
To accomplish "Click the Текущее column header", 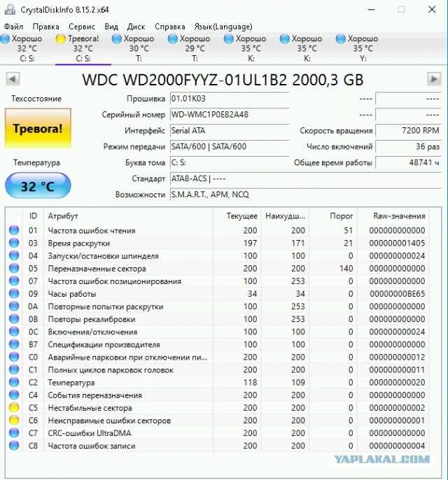I will (237, 216).
